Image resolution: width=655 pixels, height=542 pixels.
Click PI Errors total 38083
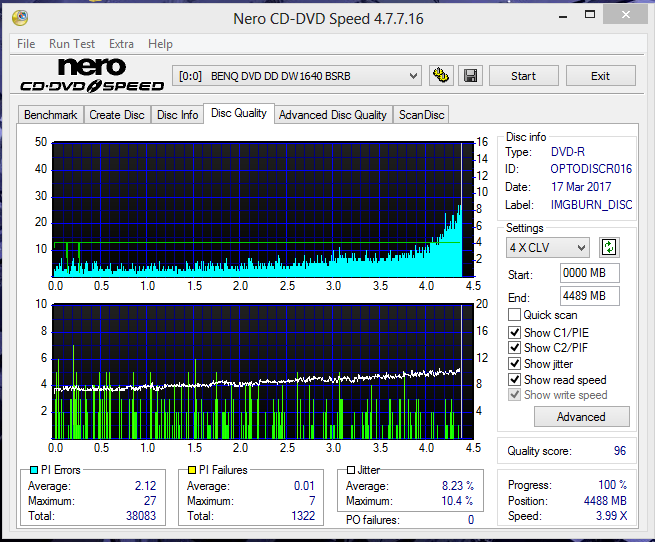[x=141, y=516]
